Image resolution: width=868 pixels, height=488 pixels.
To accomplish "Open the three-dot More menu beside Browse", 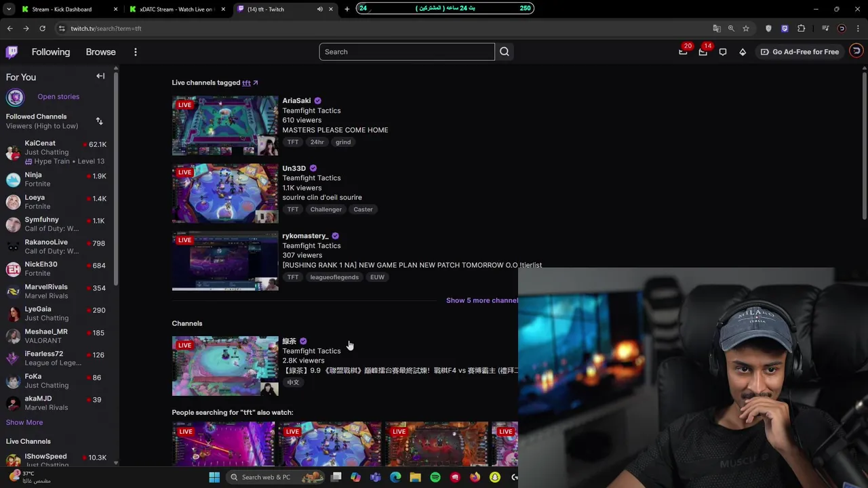I will pos(136,52).
